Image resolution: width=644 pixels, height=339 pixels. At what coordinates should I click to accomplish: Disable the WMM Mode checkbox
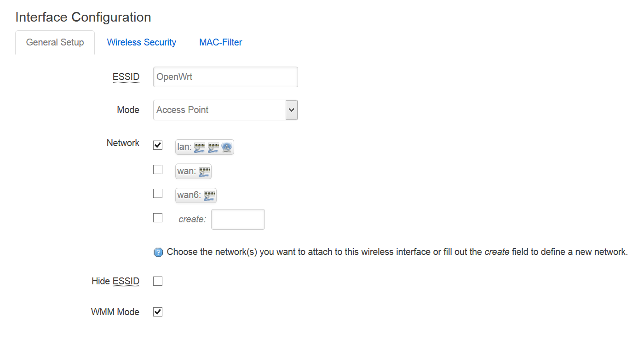pyautogui.click(x=158, y=312)
